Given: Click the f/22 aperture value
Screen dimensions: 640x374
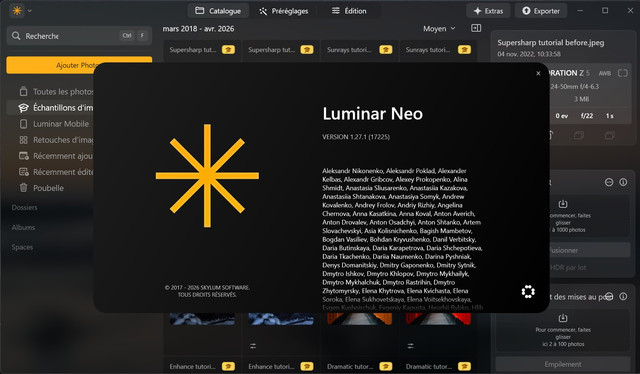Looking at the screenshot, I should tap(587, 116).
